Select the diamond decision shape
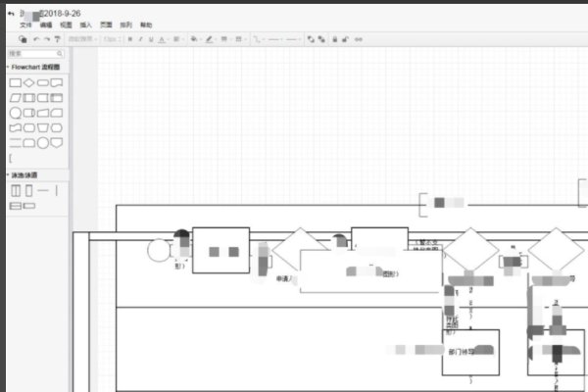The image size is (588, 392). tap(29, 83)
